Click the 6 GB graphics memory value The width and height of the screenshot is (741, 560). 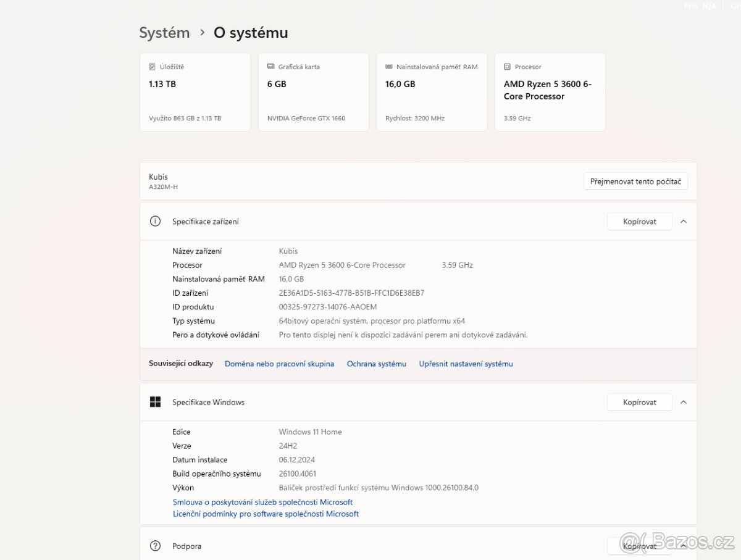tap(277, 84)
